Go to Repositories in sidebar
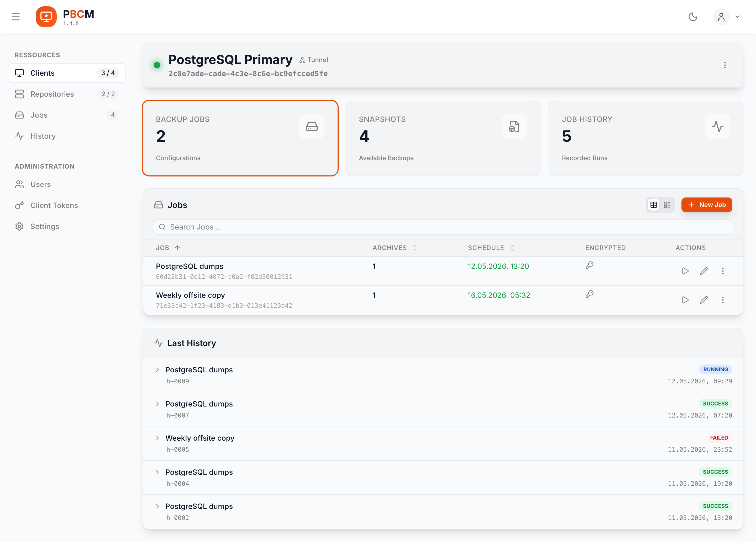This screenshot has height=542, width=756. 67,94
